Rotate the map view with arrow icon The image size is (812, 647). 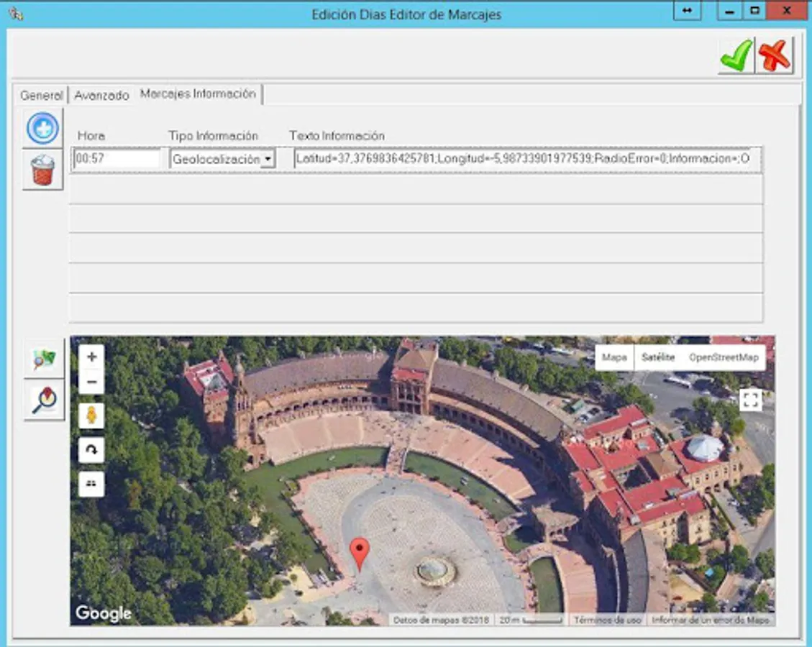[91, 450]
